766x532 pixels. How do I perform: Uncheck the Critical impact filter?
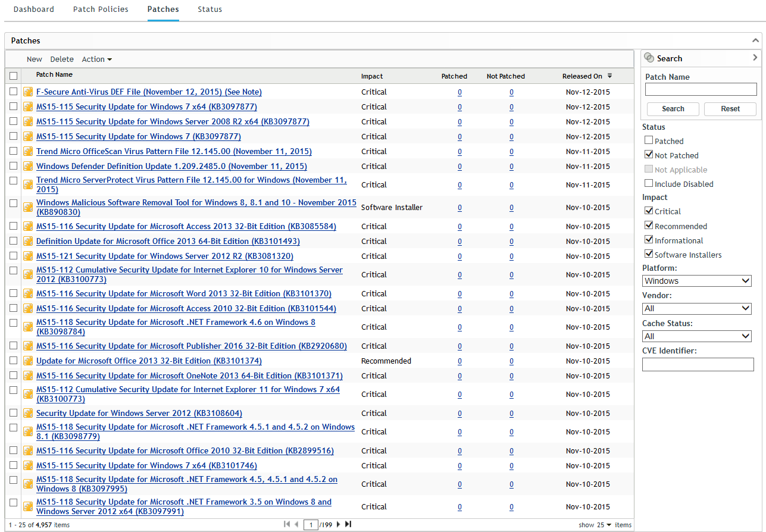[x=649, y=211]
